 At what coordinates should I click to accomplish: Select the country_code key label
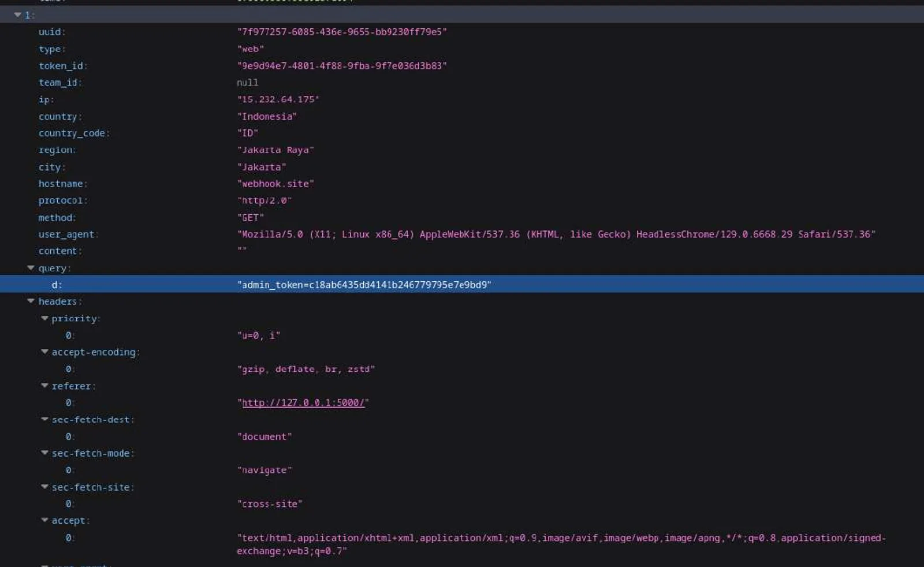(x=73, y=133)
